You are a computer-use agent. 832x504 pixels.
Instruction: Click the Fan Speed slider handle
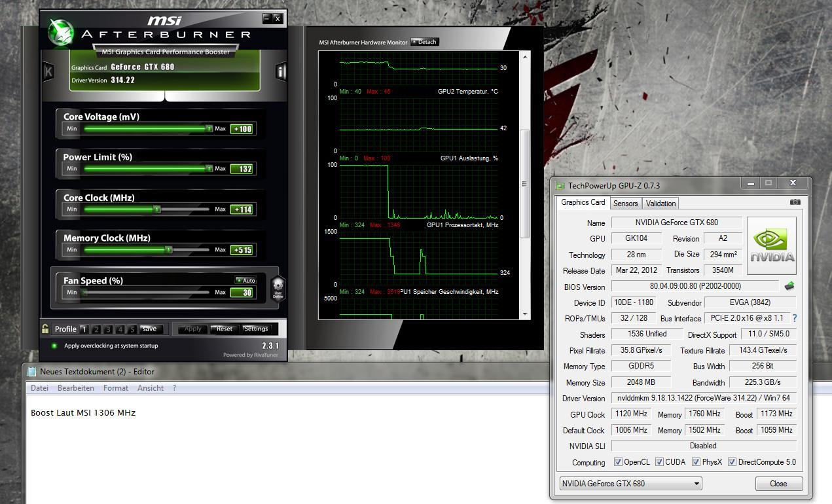coord(84,293)
